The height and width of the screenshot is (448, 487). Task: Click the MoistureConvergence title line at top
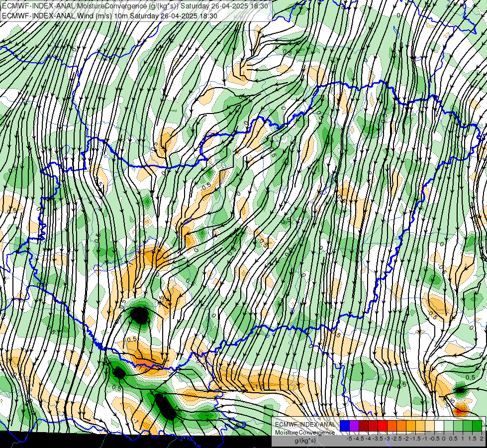coord(135,6)
